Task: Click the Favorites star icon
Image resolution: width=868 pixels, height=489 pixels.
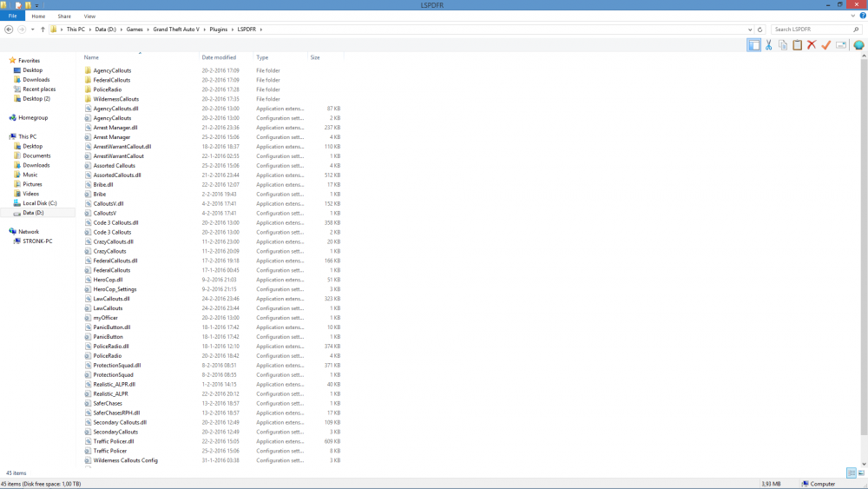Action: click(12, 60)
